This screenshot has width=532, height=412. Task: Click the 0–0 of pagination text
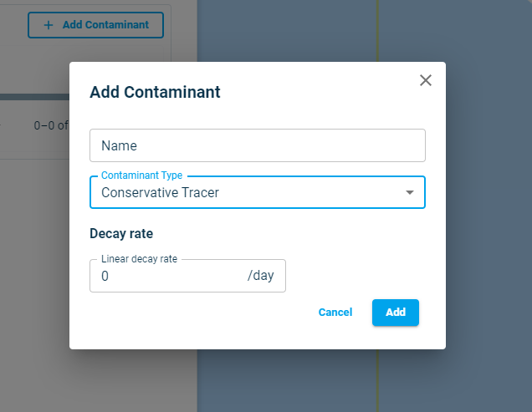coord(50,125)
